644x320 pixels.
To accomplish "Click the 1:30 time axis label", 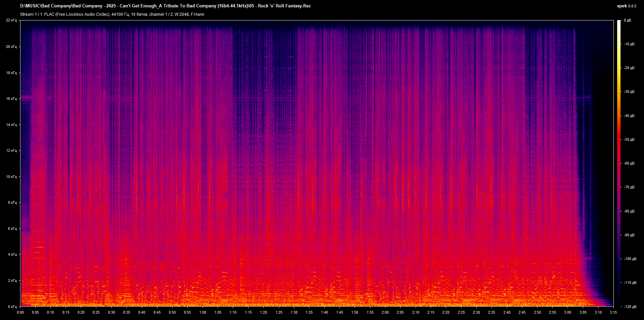I will (x=294, y=312).
